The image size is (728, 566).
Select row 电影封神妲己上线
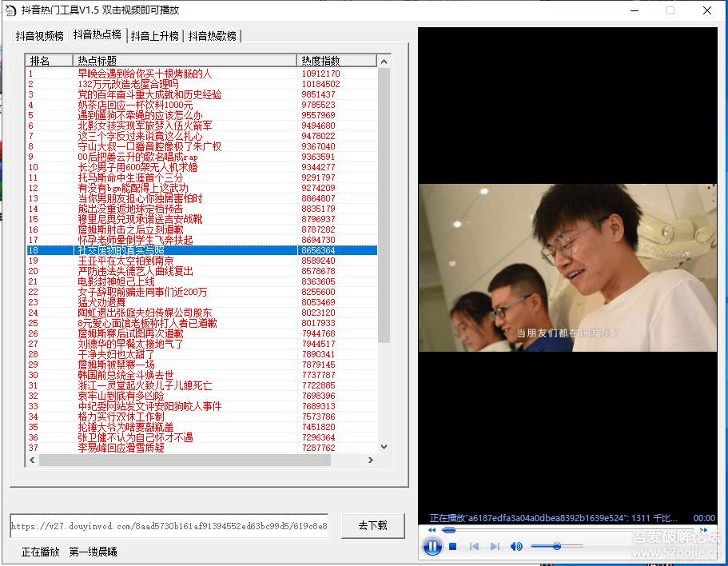[x=201, y=281]
